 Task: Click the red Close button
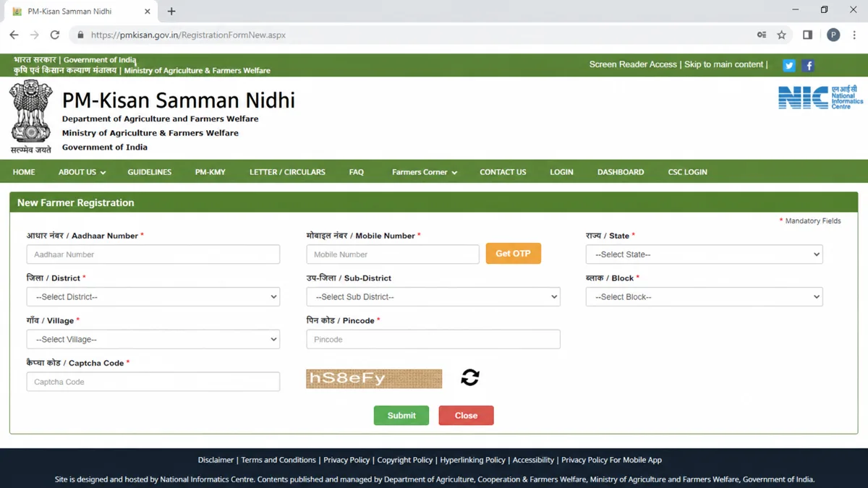[467, 416]
